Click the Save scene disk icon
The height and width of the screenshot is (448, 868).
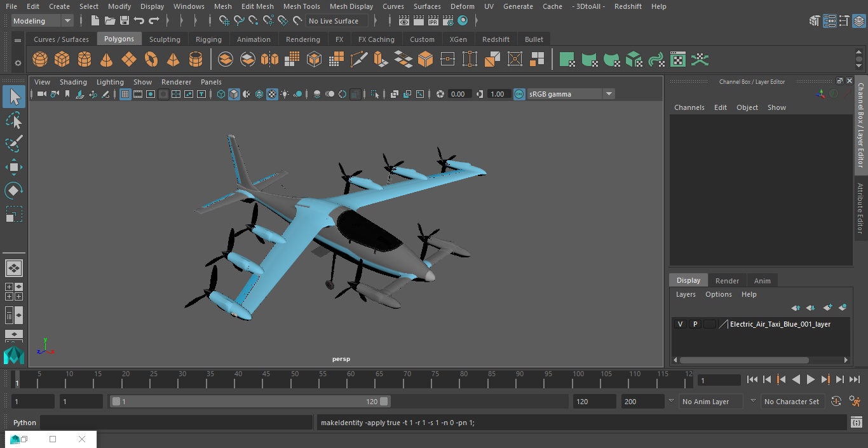125,21
